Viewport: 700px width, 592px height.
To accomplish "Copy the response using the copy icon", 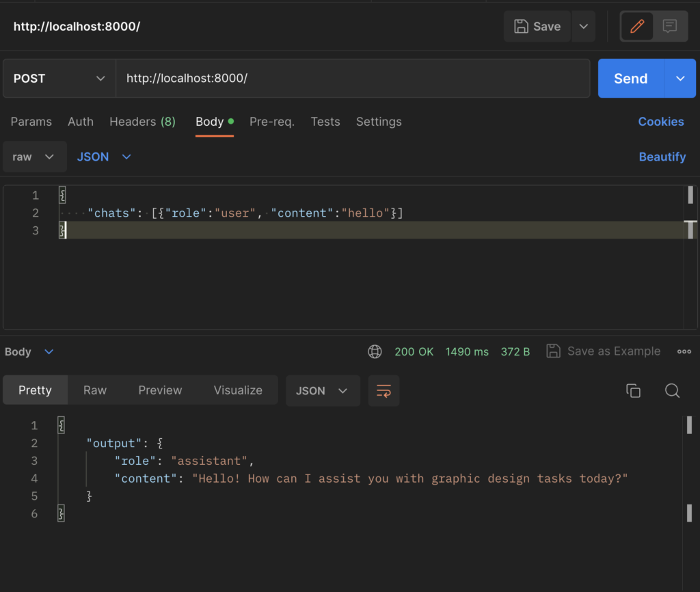I will pyautogui.click(x=634, y=391).
